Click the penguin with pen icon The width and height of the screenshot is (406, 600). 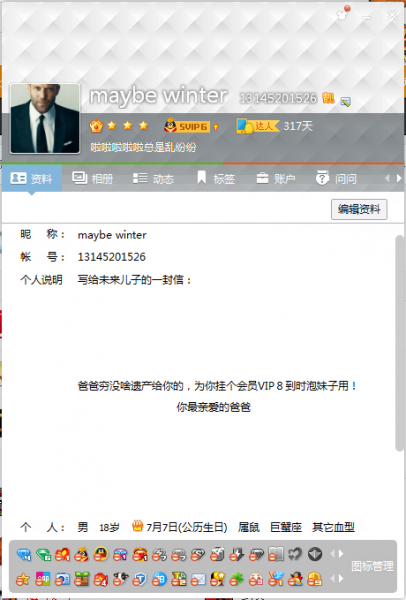pos(295,579)
